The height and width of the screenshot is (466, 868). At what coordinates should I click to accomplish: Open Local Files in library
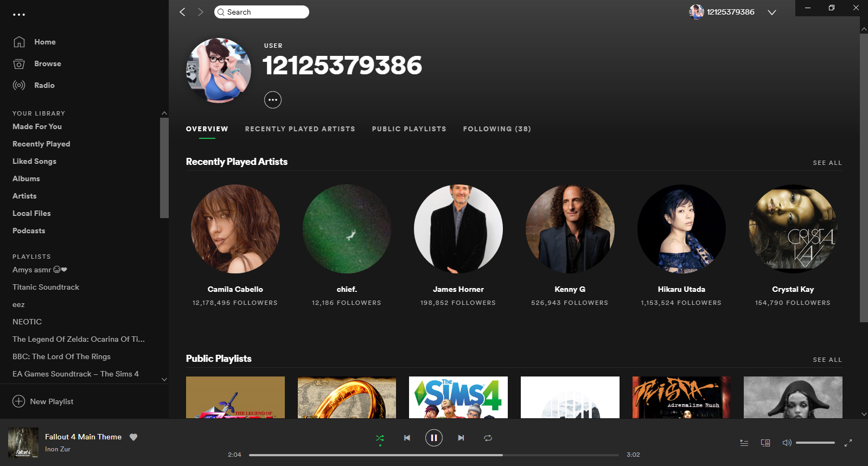tap(31, 213)
